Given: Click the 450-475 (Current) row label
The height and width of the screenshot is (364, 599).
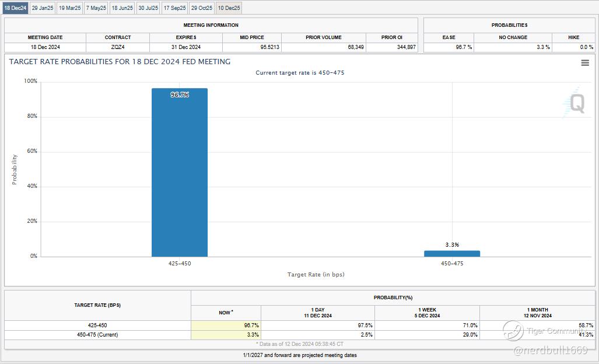Looking at the screenshot, I should (97, 335).
